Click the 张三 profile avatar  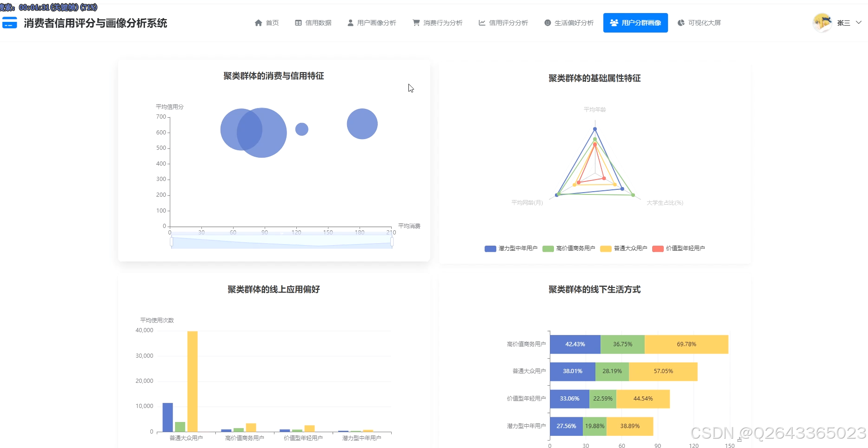(x=822, y=22)
